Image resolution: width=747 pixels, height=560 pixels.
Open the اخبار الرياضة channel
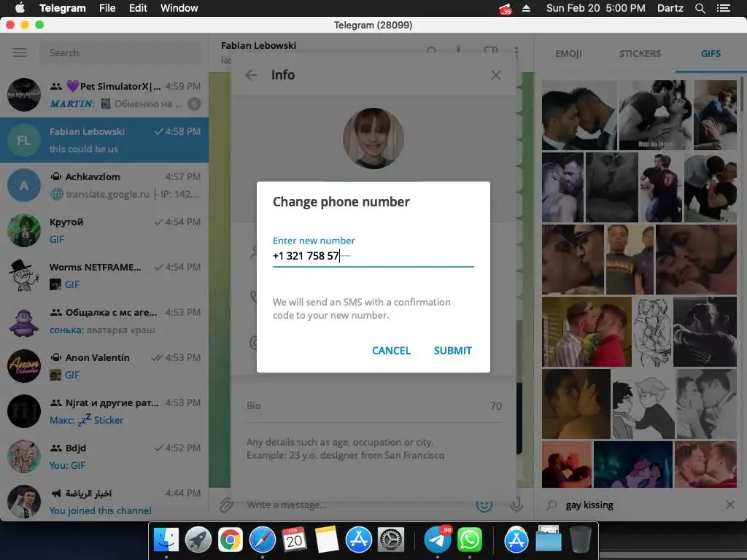104,501
